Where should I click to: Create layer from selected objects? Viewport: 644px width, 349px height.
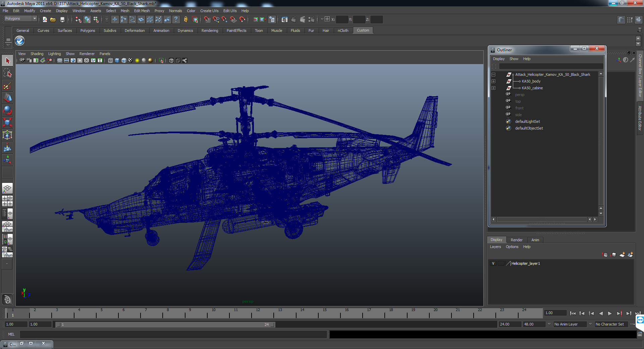tap(630, 255)
